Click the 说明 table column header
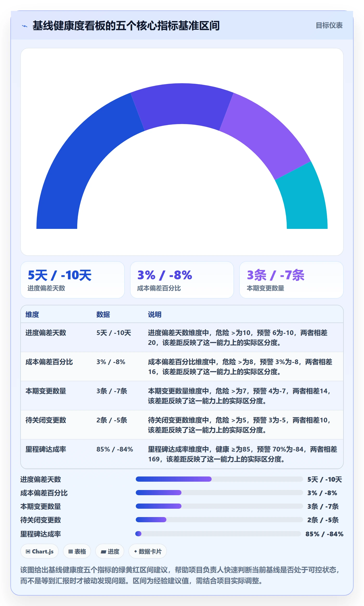 155,314
